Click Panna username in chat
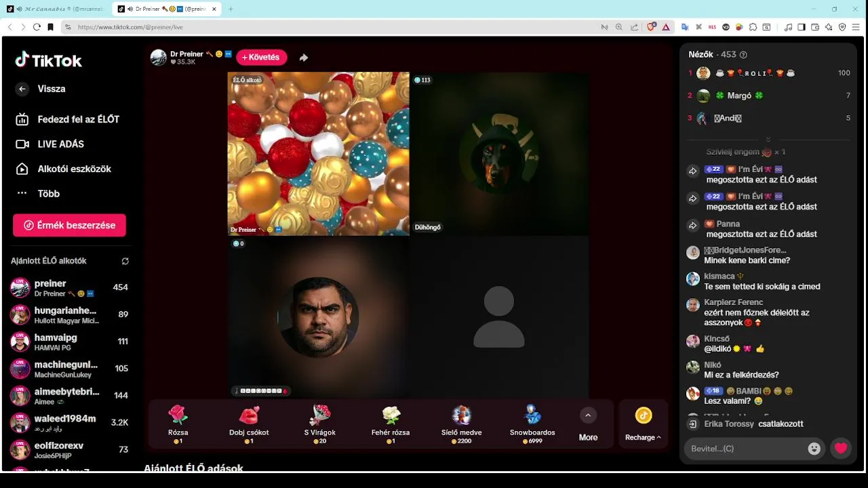 (x=728, y=224)
